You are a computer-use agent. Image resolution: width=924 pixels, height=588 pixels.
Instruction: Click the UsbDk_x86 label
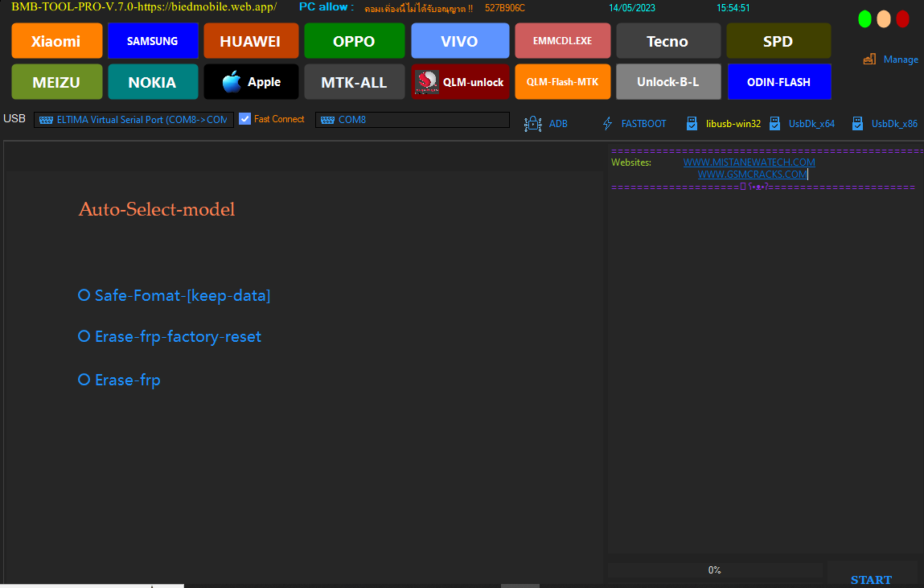(894, 124)
